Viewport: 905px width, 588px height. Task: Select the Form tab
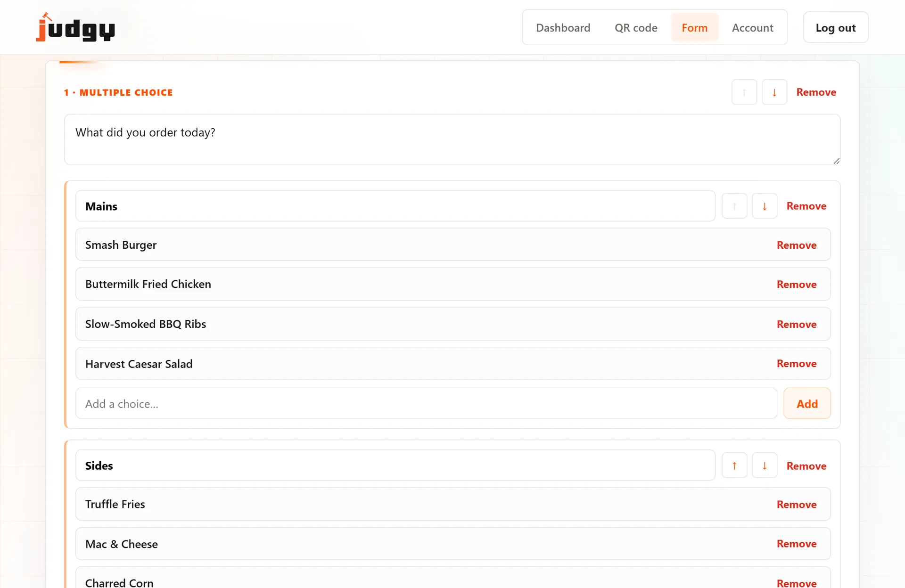click(x=695, y=28)
